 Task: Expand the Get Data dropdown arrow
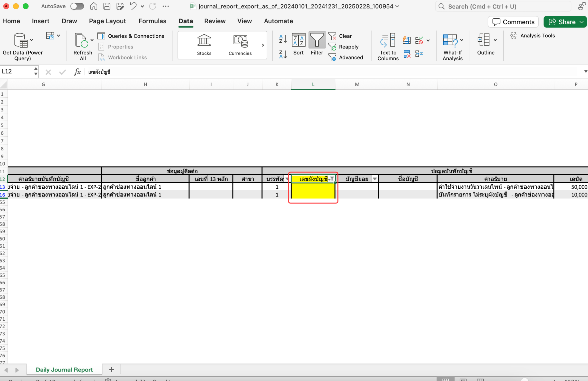[32, 40]
